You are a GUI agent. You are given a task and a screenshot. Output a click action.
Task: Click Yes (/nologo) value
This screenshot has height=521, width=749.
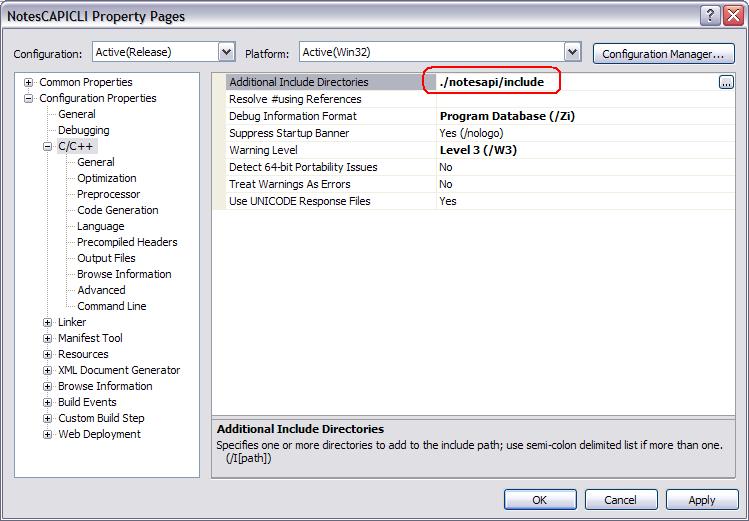[471, 133]
